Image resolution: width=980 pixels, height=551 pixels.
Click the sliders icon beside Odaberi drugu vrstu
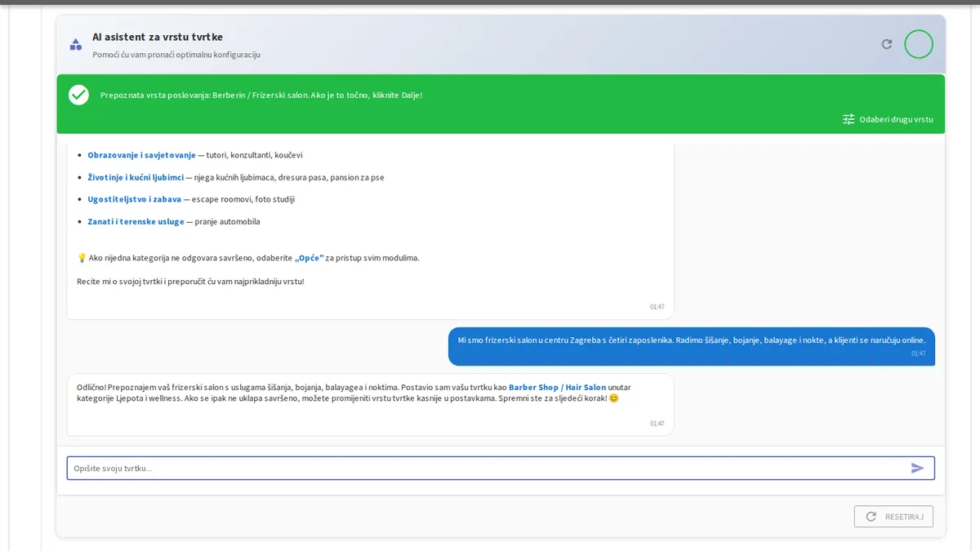coord(849,119)
